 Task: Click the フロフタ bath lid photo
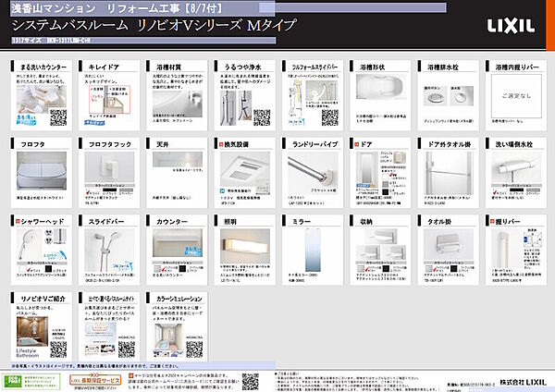42,171
